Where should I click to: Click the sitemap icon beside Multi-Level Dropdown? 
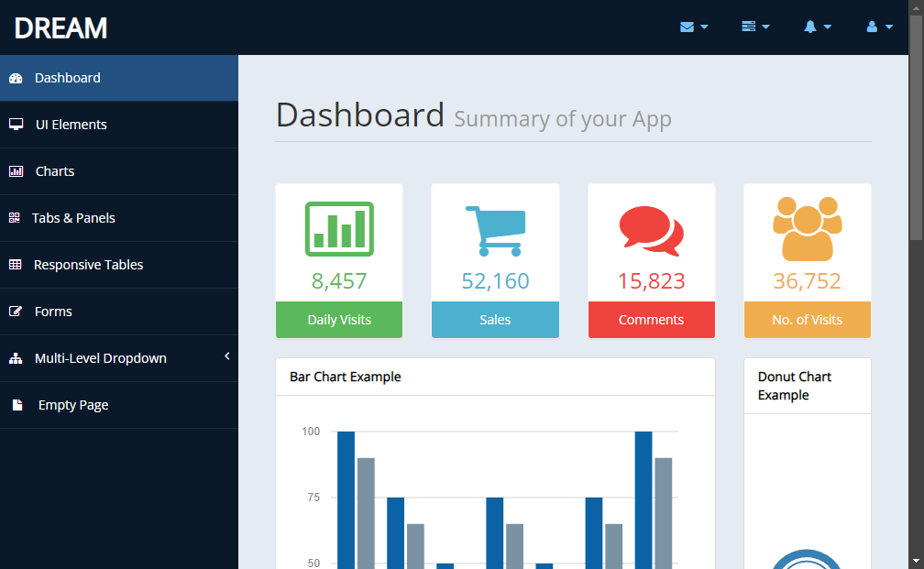tap(16, 358)
